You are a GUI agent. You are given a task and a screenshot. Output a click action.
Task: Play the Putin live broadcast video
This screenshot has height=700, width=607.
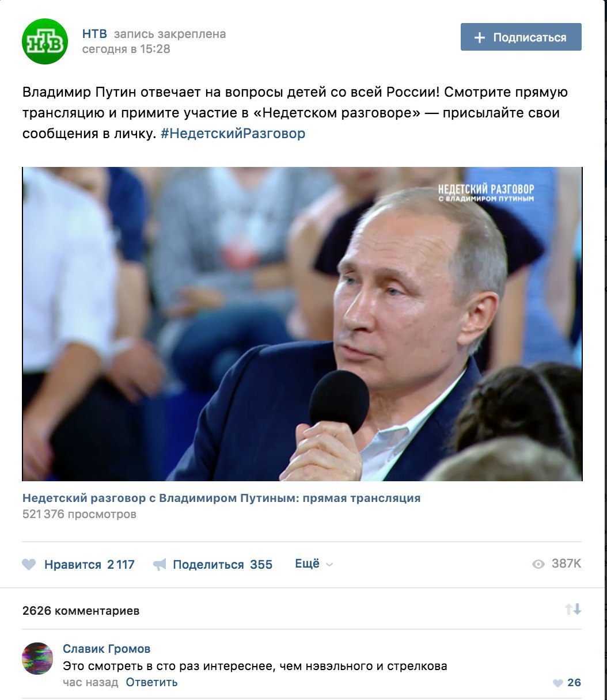point(302,324)
